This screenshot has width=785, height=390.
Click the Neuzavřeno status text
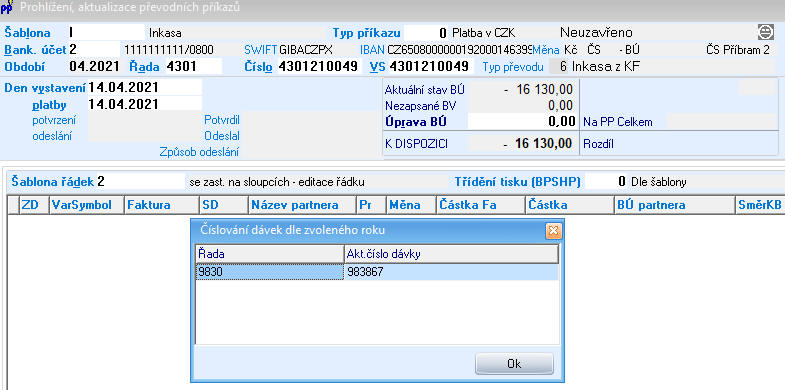[x=596, y=33]
